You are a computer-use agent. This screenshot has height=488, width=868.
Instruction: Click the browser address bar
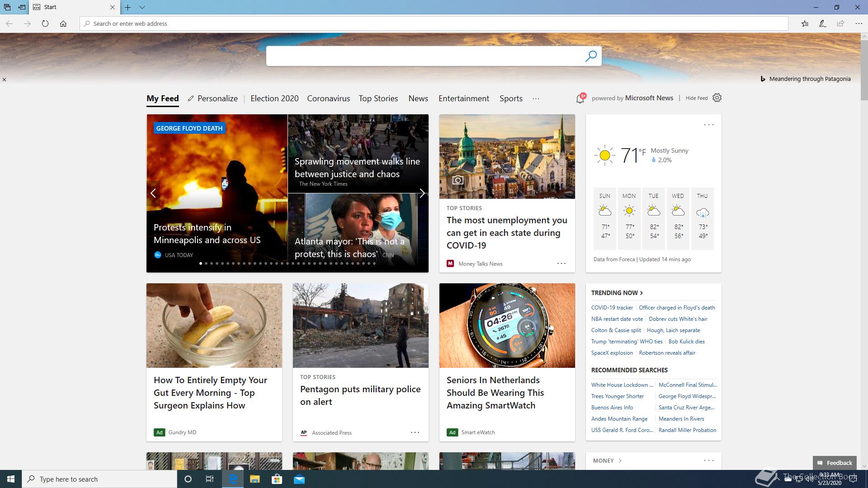pyautogui.click(x=434, y=23)
